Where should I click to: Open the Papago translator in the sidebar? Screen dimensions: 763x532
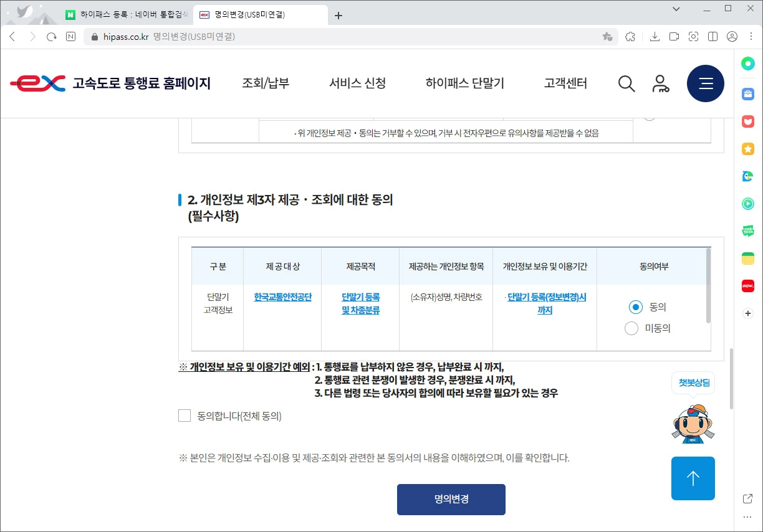point(747,176)
